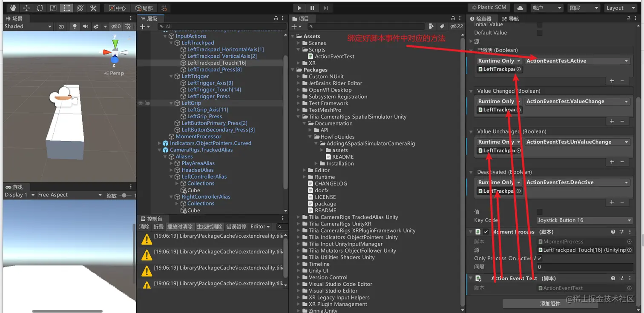Select the Move tool in the toolbar

(x=26, y=8)
